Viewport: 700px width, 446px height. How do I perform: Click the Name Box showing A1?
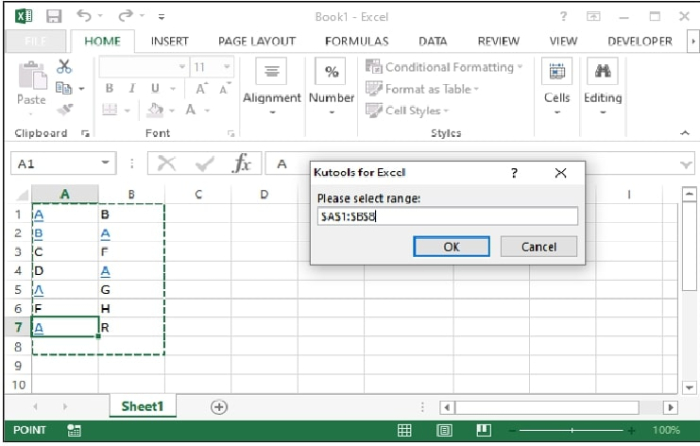[63, 164]
